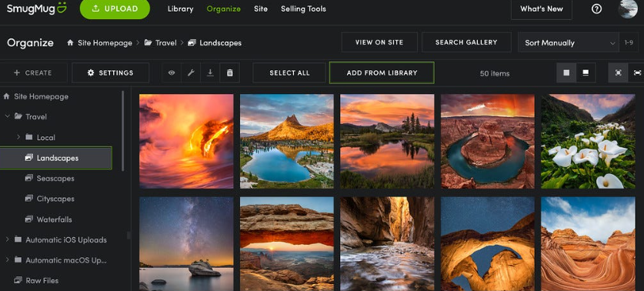Select the Mesa Arch sunrise photo
Image resolution: width=644 pixels, height=291 pixels.
287,244
